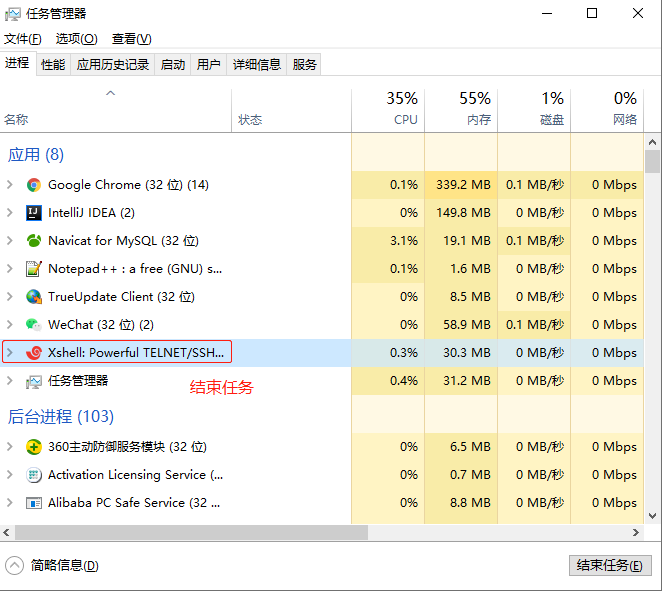Click the WeChat icon
The image size is (662, 591).
click(x=34, y=325)
